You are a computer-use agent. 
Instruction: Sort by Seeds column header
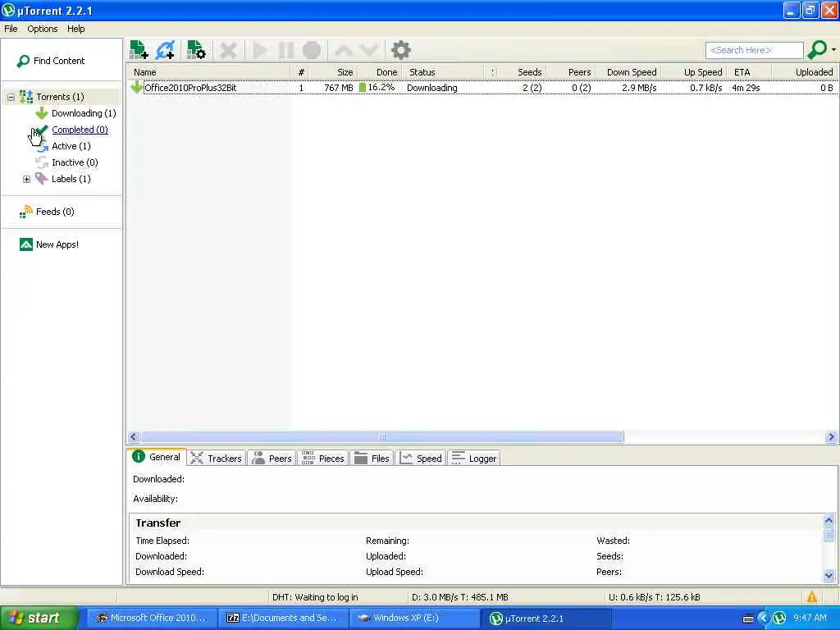coord(523,72)
